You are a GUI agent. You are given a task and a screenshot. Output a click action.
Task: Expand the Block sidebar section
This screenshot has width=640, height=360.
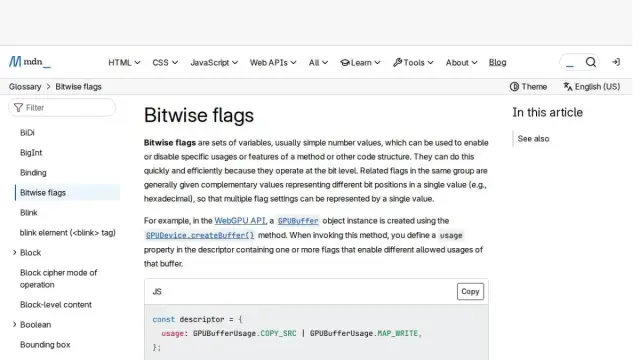coord(15,253)
